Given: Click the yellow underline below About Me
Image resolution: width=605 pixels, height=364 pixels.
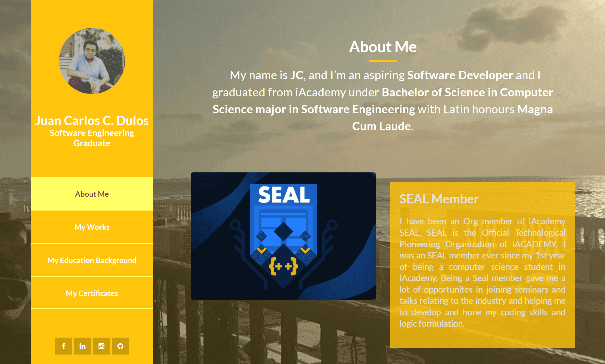Looking at the screenshot, I should tap(383, 61).
